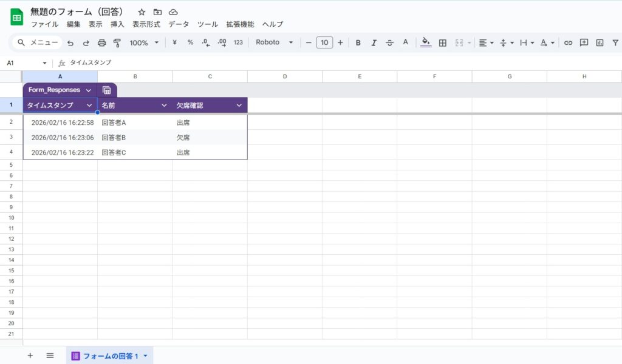Increase font size with plus button
Image resolution: width=622 pixels, height=364 pixels.
[x=340, y=43]
